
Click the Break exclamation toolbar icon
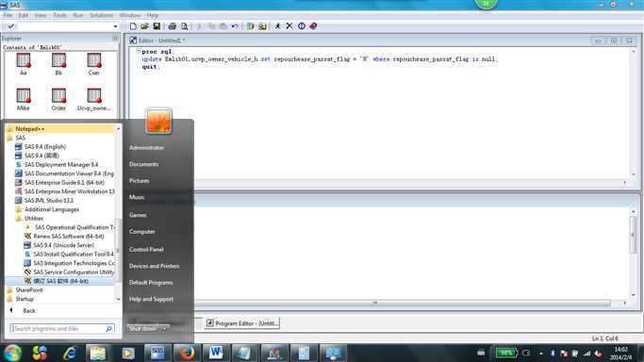pos(302,26)
